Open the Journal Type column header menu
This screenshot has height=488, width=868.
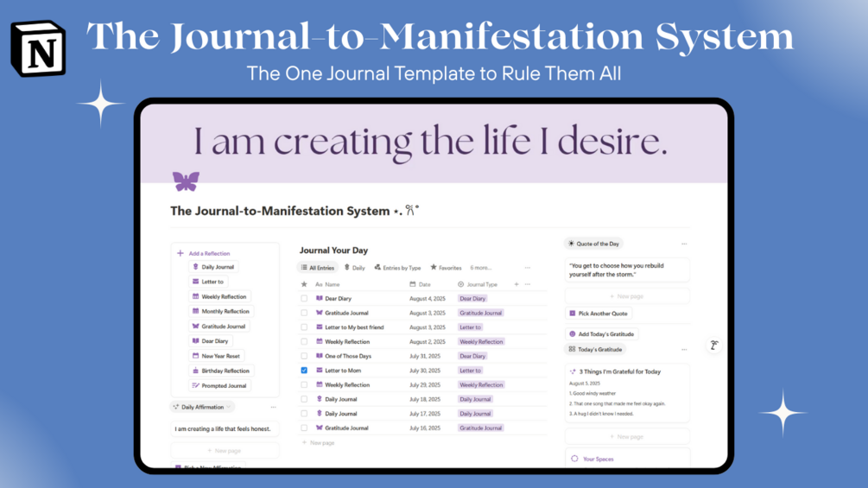point(477,284)
